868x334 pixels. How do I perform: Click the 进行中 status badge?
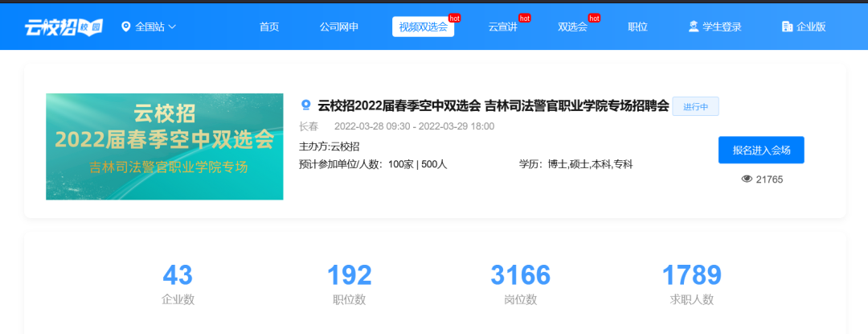pos(695,106)
